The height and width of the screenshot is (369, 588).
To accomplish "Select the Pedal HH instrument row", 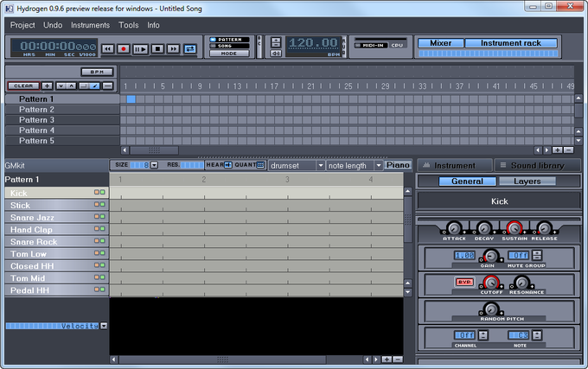I will [56, 290].
